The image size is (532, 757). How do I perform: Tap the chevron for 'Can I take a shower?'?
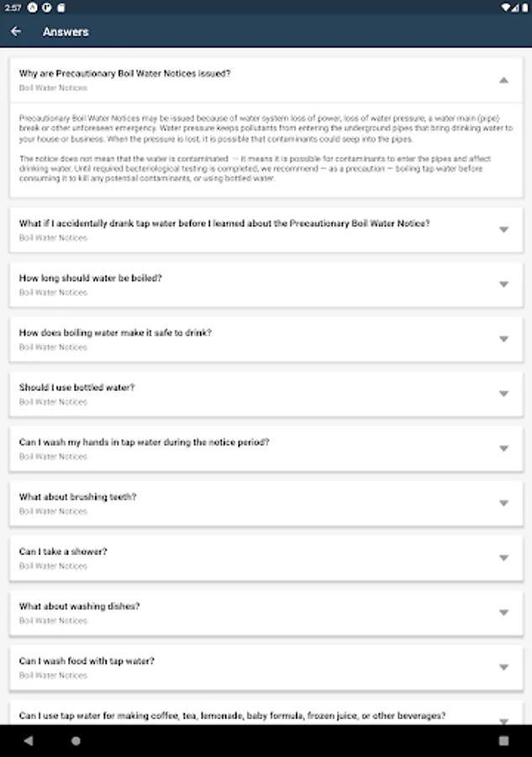[503, 558]
